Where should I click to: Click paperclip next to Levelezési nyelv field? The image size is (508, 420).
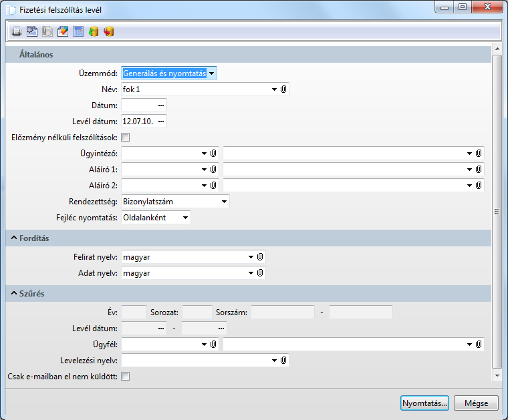(x=283, y=361)
